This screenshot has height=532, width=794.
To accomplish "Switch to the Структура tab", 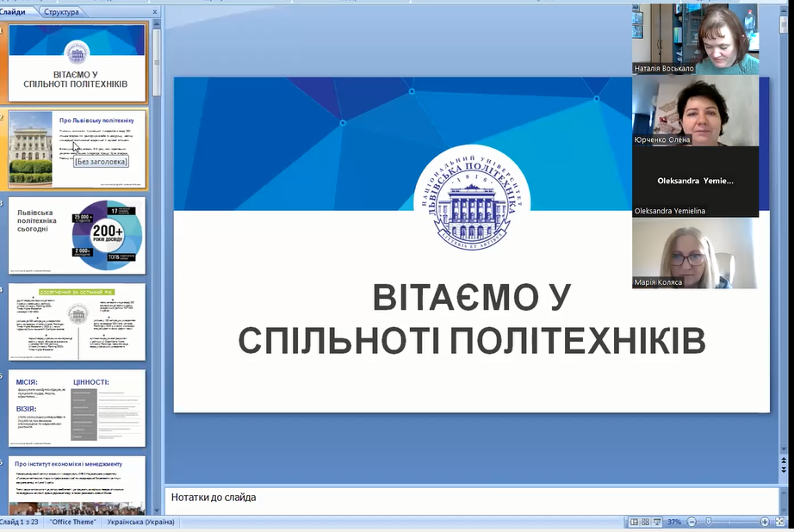I will (61, 12).
